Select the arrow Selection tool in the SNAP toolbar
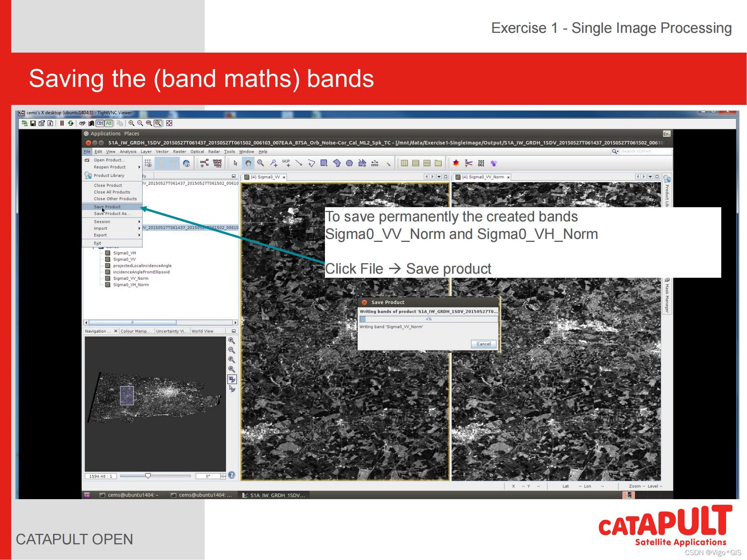Viewport: 747px width, 560px height. click(x=235, y=163)
